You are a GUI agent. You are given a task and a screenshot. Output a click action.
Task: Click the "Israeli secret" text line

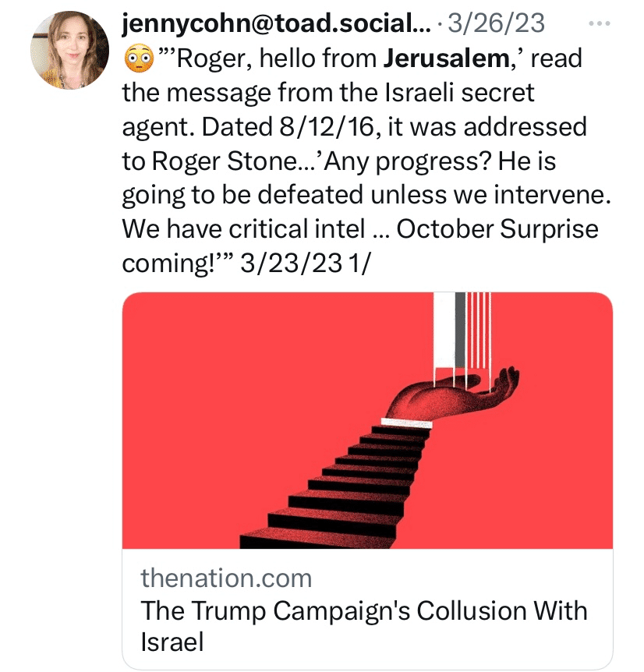(x=456, y=93)
